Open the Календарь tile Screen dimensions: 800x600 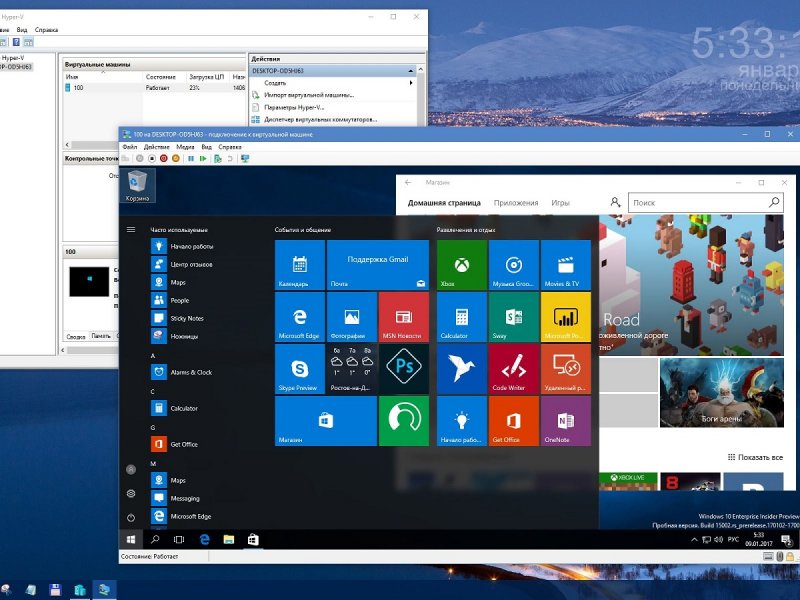(299, 265)
